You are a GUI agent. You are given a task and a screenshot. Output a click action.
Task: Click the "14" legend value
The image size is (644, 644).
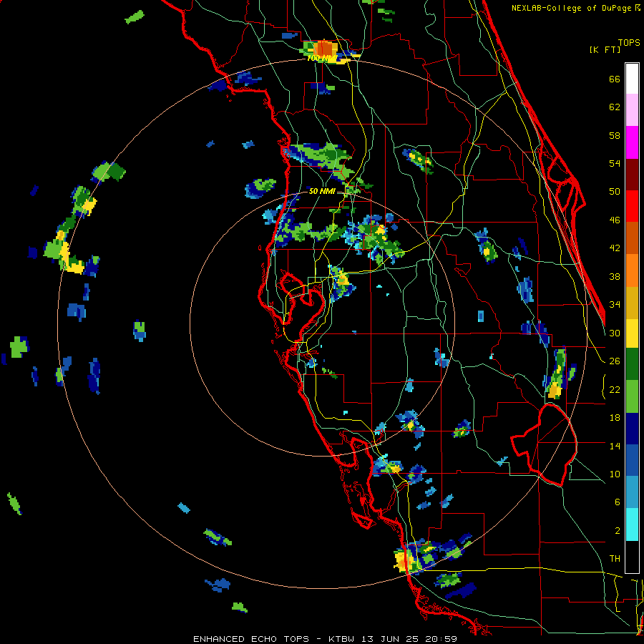coord(615,446)
